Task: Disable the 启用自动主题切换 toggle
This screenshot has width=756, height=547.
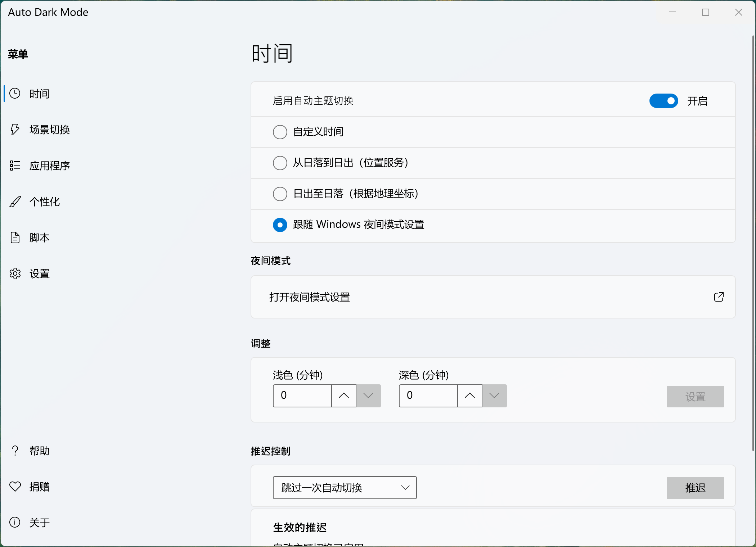Action: [x=664, y=101]
